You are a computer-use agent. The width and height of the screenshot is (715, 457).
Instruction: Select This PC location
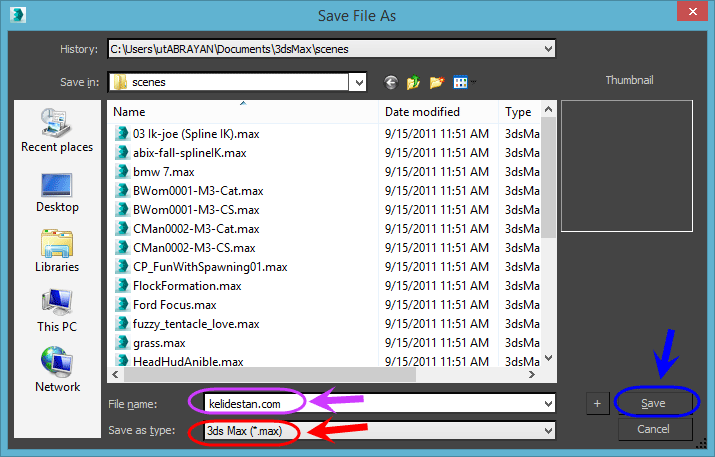(x=57, y=311)
